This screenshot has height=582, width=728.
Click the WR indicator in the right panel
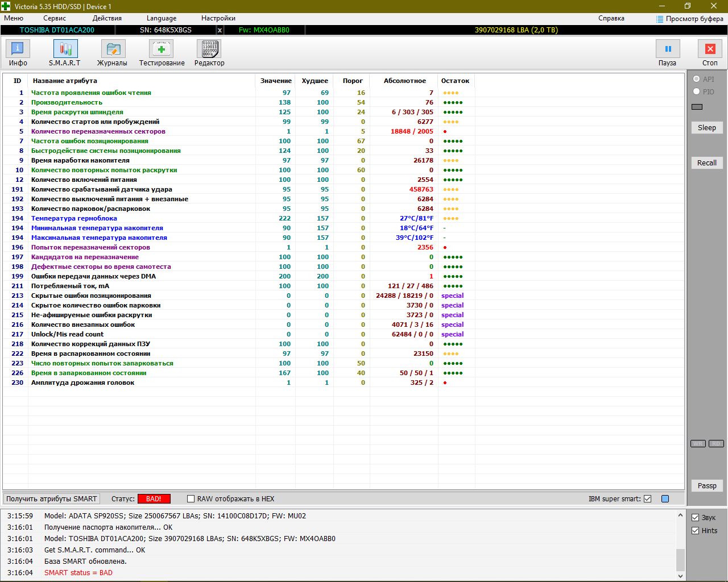pos(698,443)
